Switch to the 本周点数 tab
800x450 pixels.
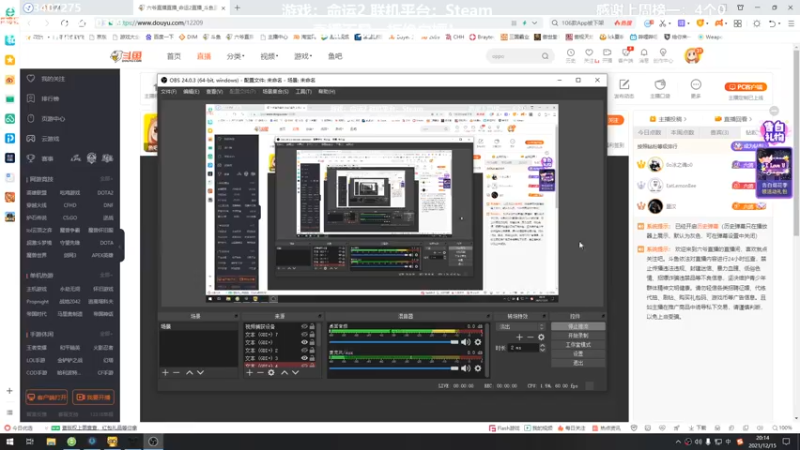(x=682, y=133)
